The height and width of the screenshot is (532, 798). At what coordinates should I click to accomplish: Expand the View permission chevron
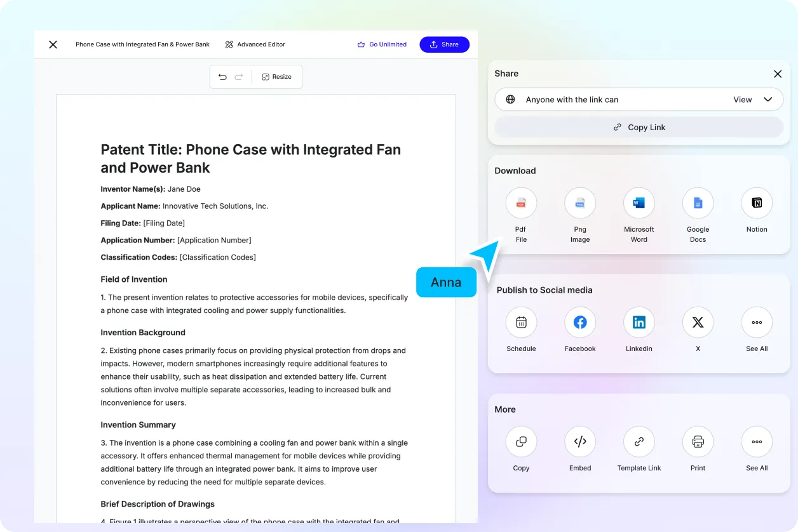pos(768,100)
